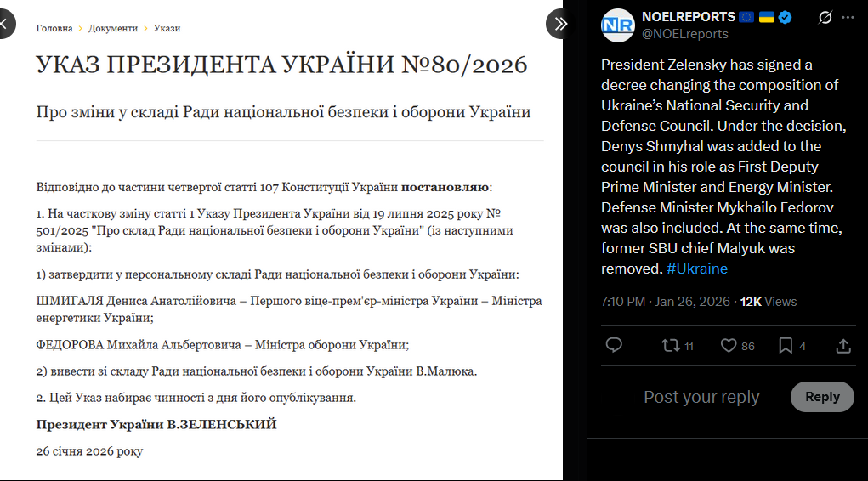Viewport: 868px width, 481px height.
Task: Bookmark the post with 4 bookmarks
Action: [x=791, y=346]
